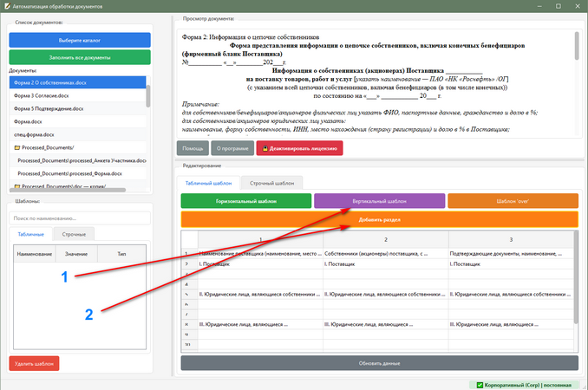Screen dimensions: 588x390
Task: Focus the Поиск по наименованию search field
Action: click(80, 218)
